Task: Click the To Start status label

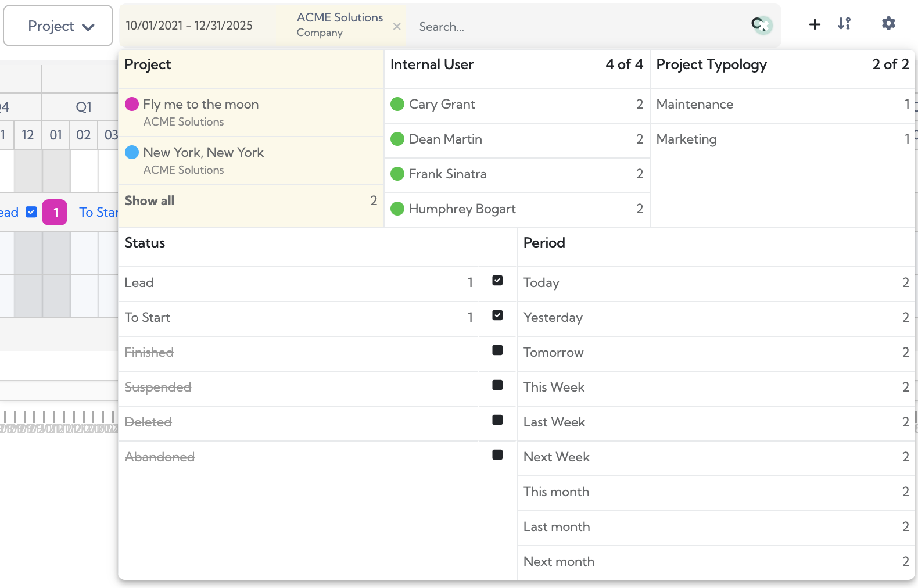Action: [x=148, y=318]
